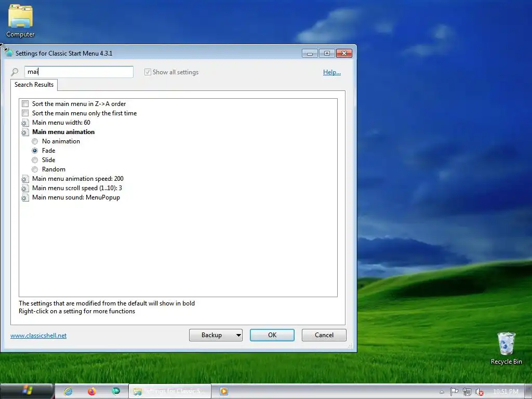The height and width of the screenshot is (399, 532).
Task: Select Main menu animation speed: 200 setting
Action: pyautogui.click(x=78, y=179)
